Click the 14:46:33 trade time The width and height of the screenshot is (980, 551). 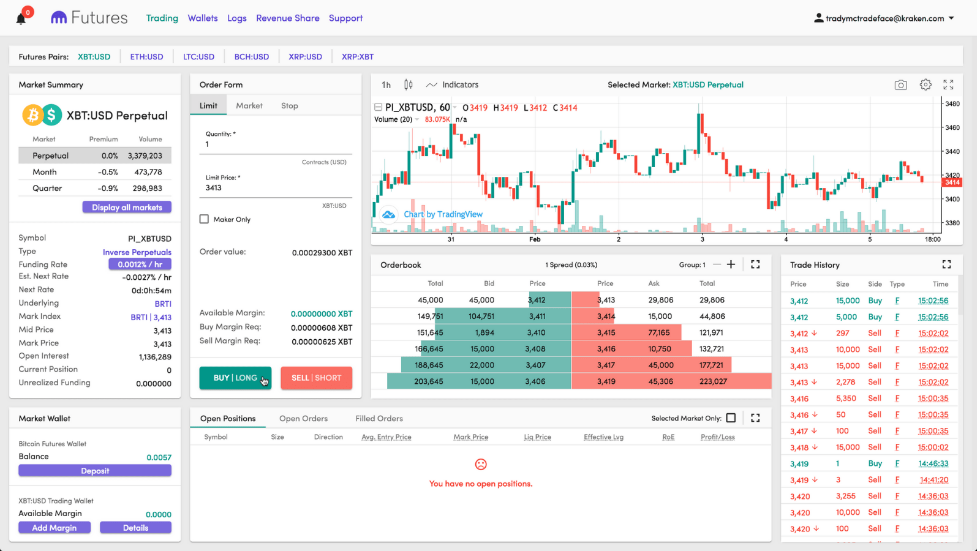click(x=933, y=463)
